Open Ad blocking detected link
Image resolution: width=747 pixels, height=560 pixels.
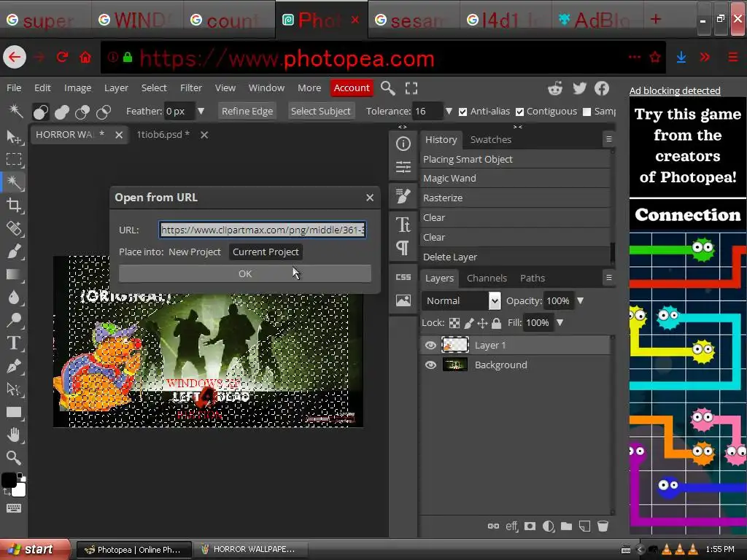[x=675, y=90]
